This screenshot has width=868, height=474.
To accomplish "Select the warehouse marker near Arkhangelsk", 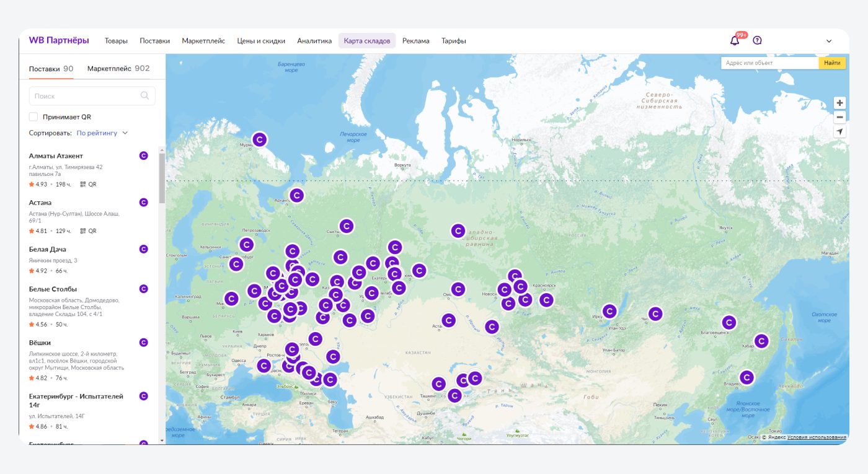I will (x=297, y=195).
